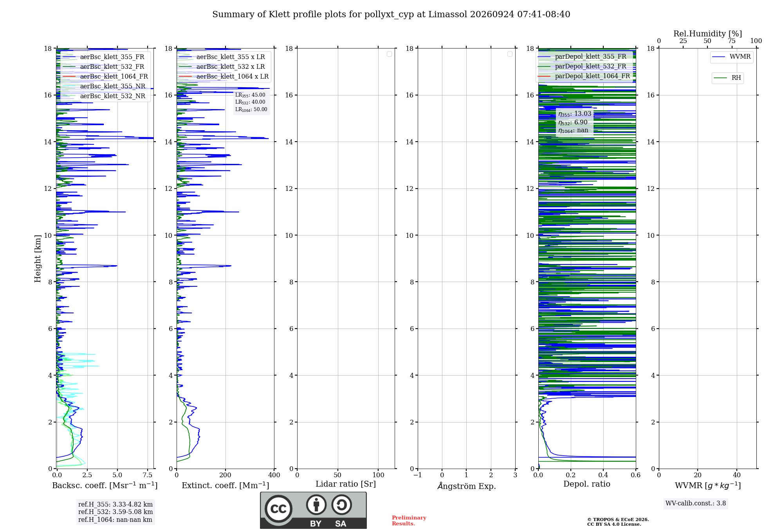Viewport: 783px width, 532px height.
Task: Select legend entry parDepol_klett_1064_FR
Action: 584,76
